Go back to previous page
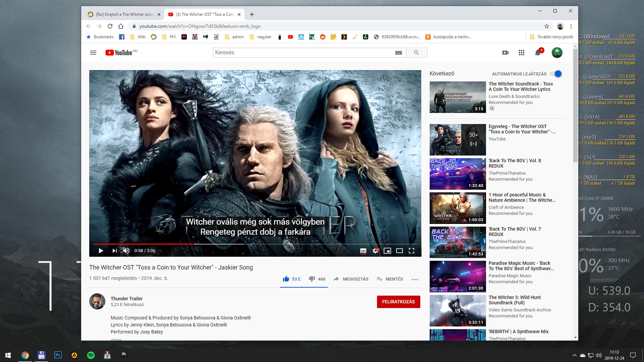Viewport: 644px width, 362px height. [89, 26]
